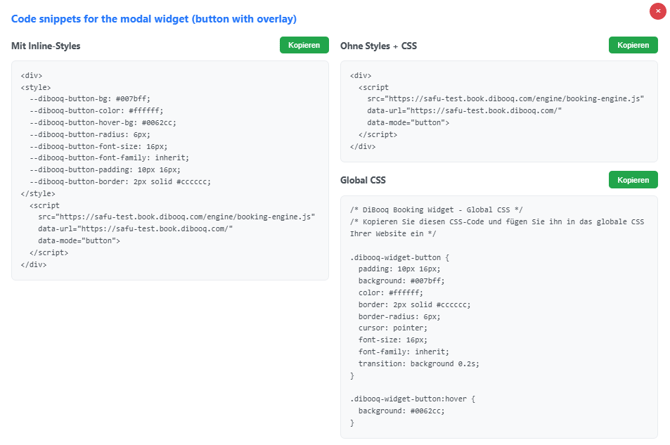Copy the Global CSS snippet via Kopieren
The height and width of the screenshot is (445, 670).
[633, 180]
